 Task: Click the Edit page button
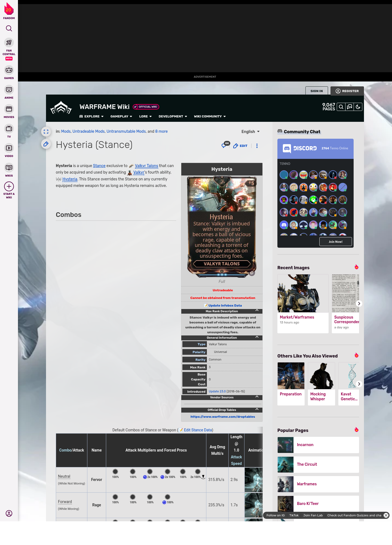click(240, 146)
